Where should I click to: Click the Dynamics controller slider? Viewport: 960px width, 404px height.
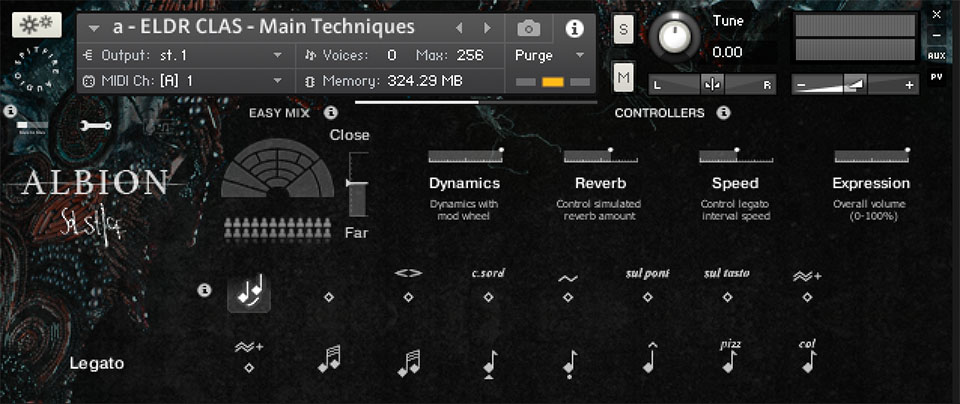(x=465, y=156)
